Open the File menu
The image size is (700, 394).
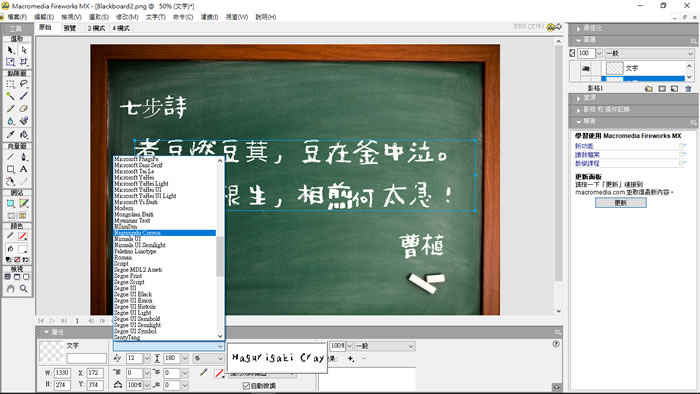click(17, 17)
